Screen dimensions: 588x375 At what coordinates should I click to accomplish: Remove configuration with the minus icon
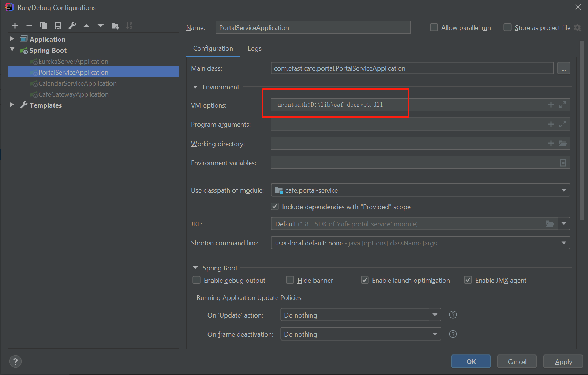pyautogui.click(x=29, y=26)
